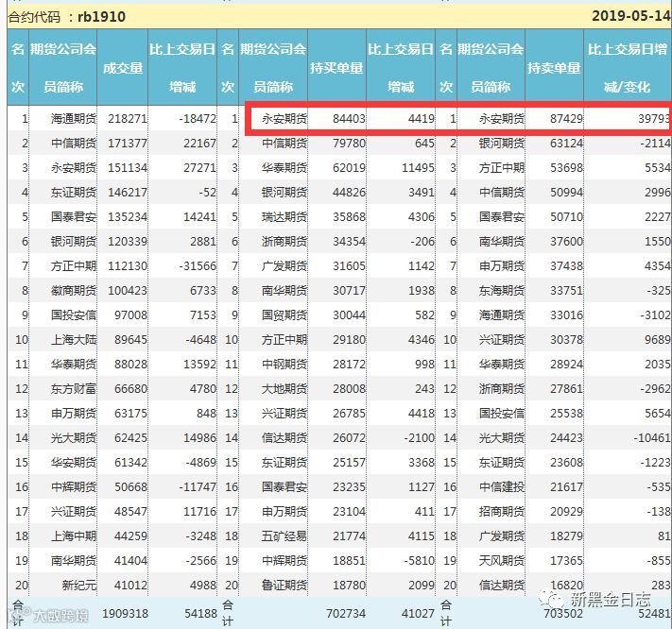The height and width of the screenshot is (629, 672).
Task: Select the date 2019-05-14
Action: point(630,16)
